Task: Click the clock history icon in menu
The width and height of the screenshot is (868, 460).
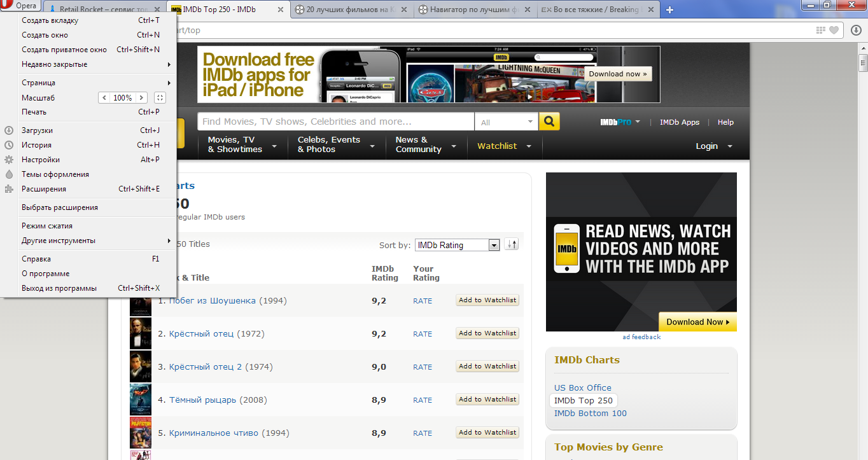Action: pos(9,145)
